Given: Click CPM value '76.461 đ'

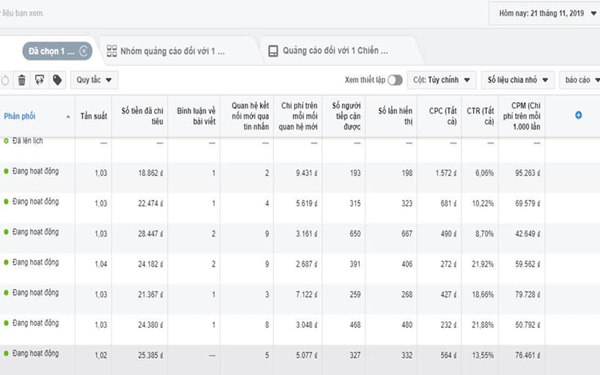Looking at the screenshot, I should [x=528, y=355].
